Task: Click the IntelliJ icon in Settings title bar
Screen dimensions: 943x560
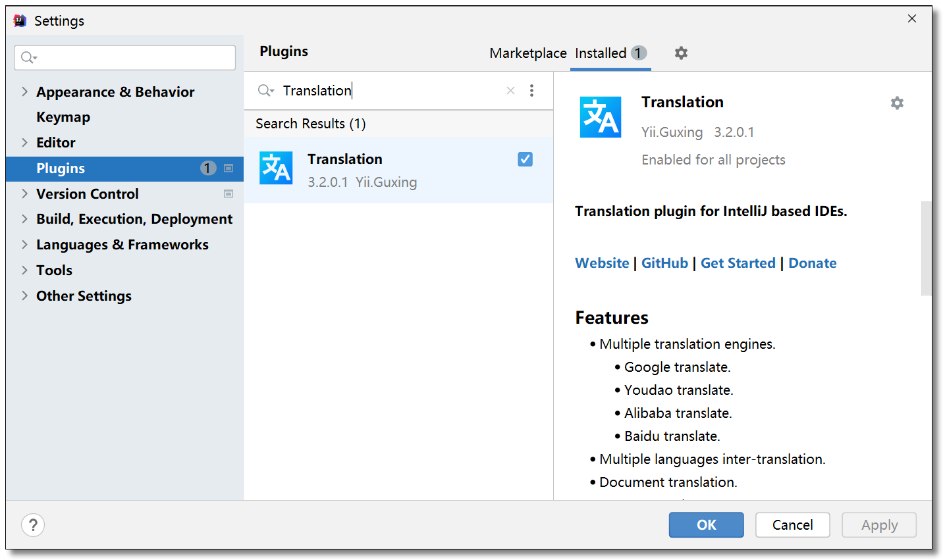Action: 20,20
